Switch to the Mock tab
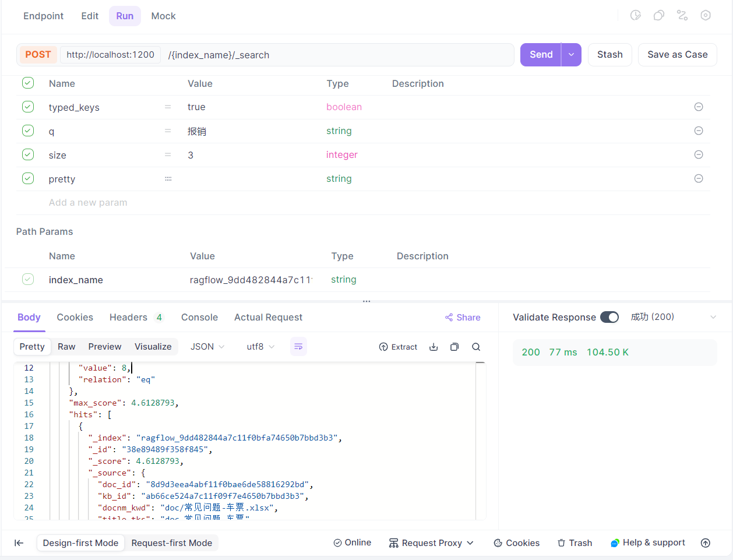Screen dimensions: 733x560 click(163, 16)
